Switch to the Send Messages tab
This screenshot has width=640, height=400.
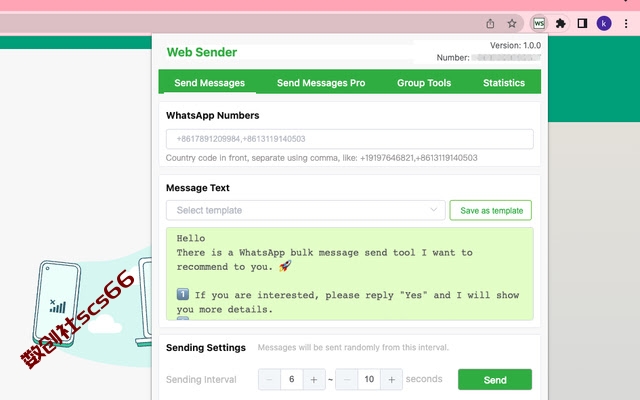[x=209, y=83]
